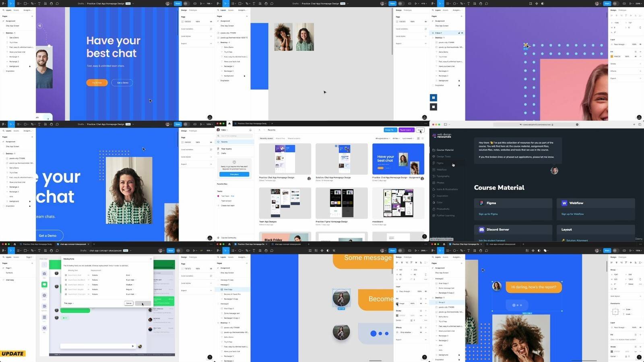
Task: Open 'This page' dropdown in Missing fonts dialog
Action: click(x=69, y=303)
